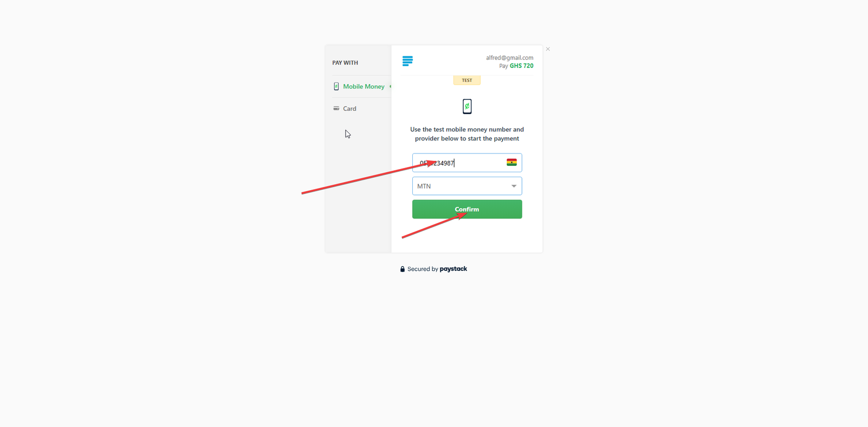
Task: Click the blue stacked-bars merchant logo
Action: pyautogui.click(x=407, y=61)
